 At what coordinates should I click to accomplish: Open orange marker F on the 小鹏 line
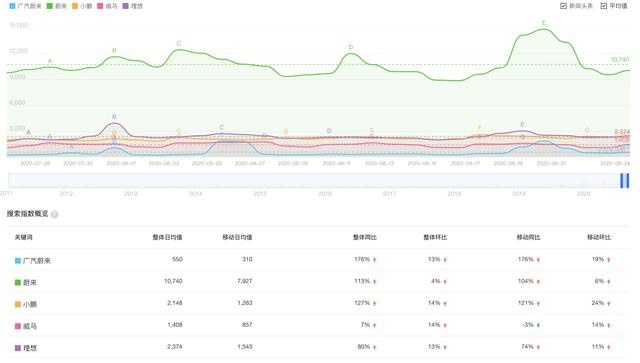point(480,128)
